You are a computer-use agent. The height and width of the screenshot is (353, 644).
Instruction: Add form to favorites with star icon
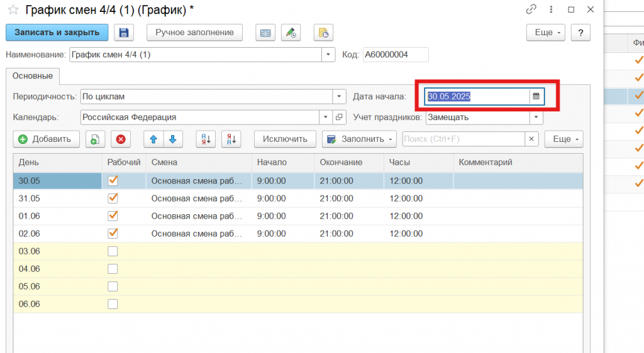13,9
